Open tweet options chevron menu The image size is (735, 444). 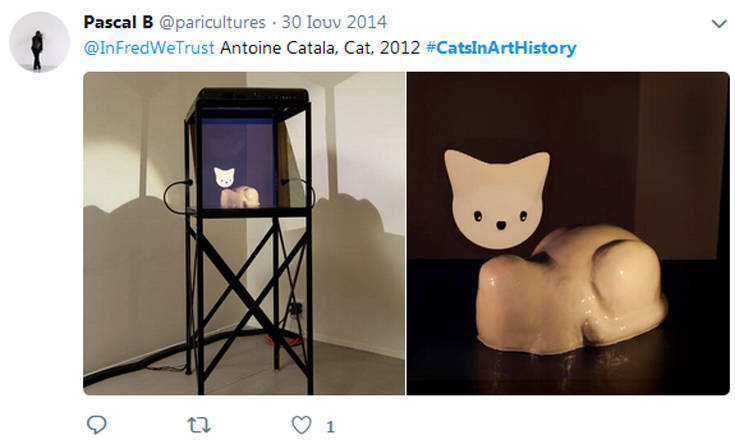(x=719, y=23)
